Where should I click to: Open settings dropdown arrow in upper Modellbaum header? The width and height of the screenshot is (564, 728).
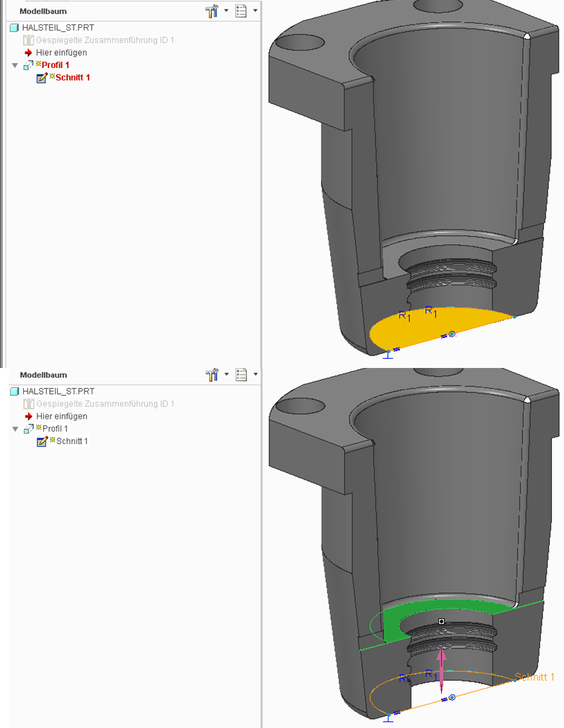pos(226,10)
